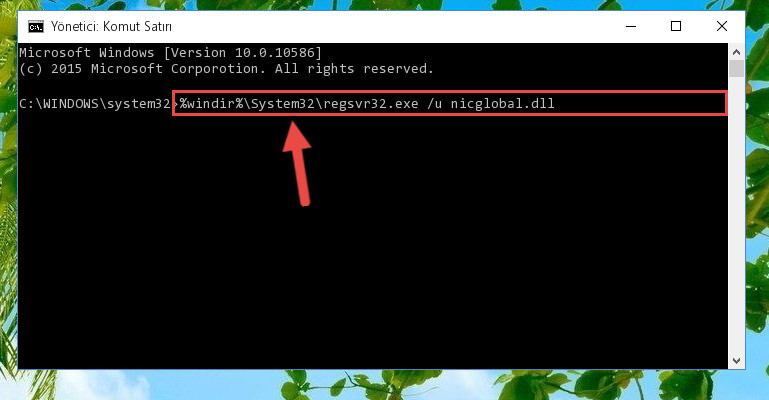The width and height of the screenshot is (769, 400).
Task: Click the empty scrollbar track below thumb
Action: click(x=736, y=215)
